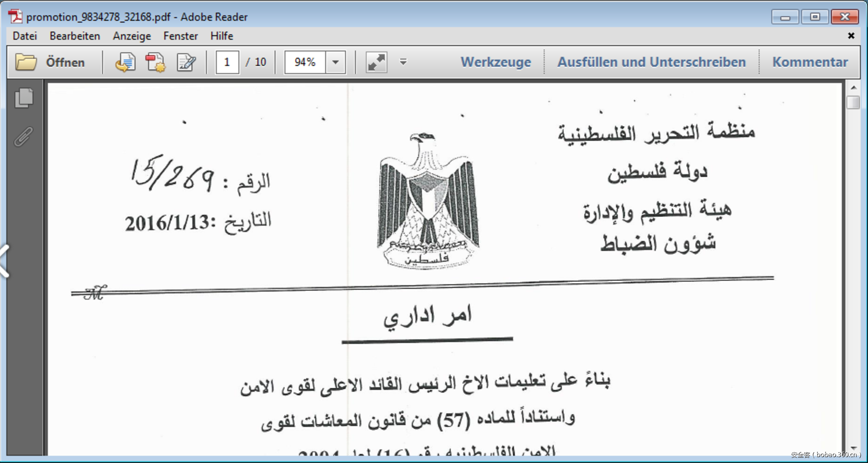Viewport: 868px width, 463px height.
Task: Open Ausfüllen und Unterschreiben panel
Action: [652, 62]
